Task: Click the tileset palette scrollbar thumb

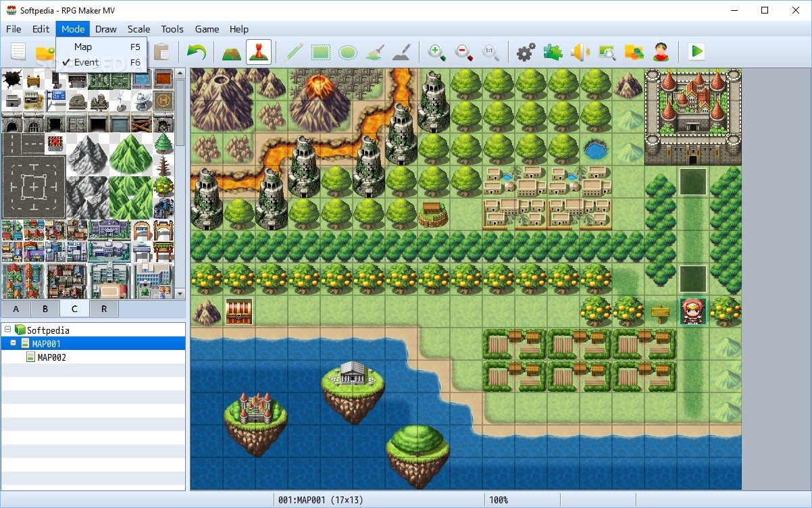Action: [180, 112]
